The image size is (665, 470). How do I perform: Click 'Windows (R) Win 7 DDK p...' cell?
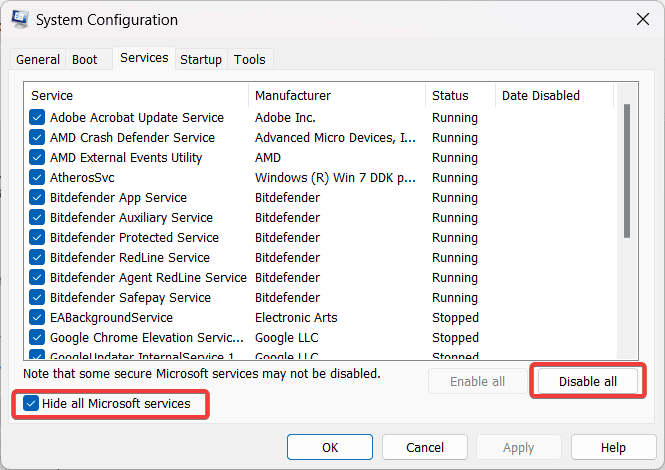click(x=335, y=177)
